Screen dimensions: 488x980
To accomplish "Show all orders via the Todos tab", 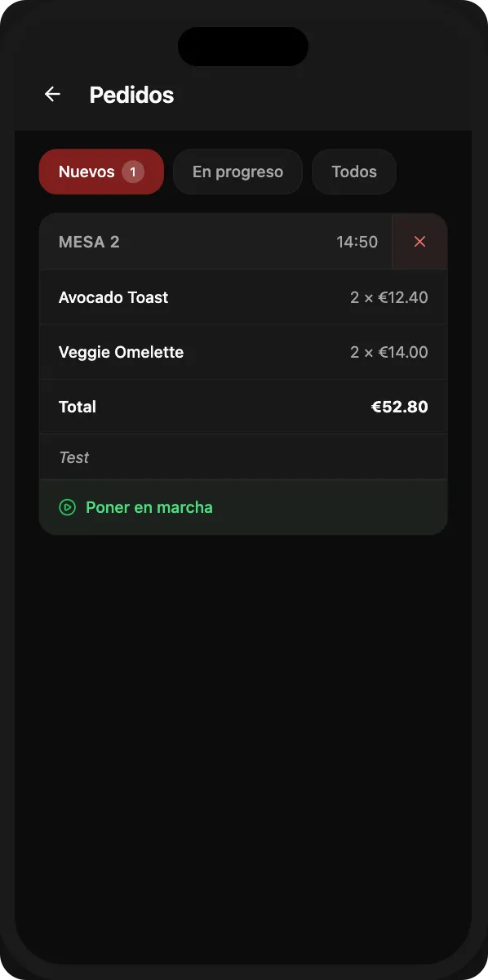I will 353,171.
